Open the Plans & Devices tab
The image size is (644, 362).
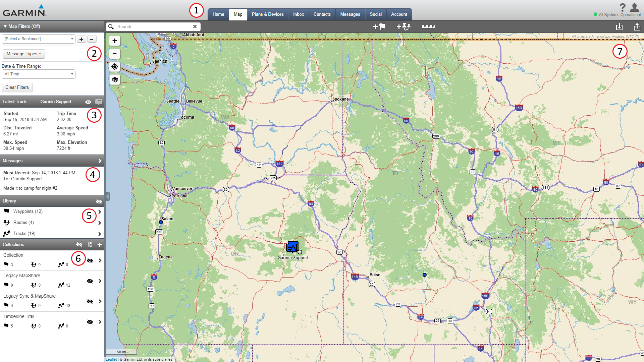pos(268,14)
